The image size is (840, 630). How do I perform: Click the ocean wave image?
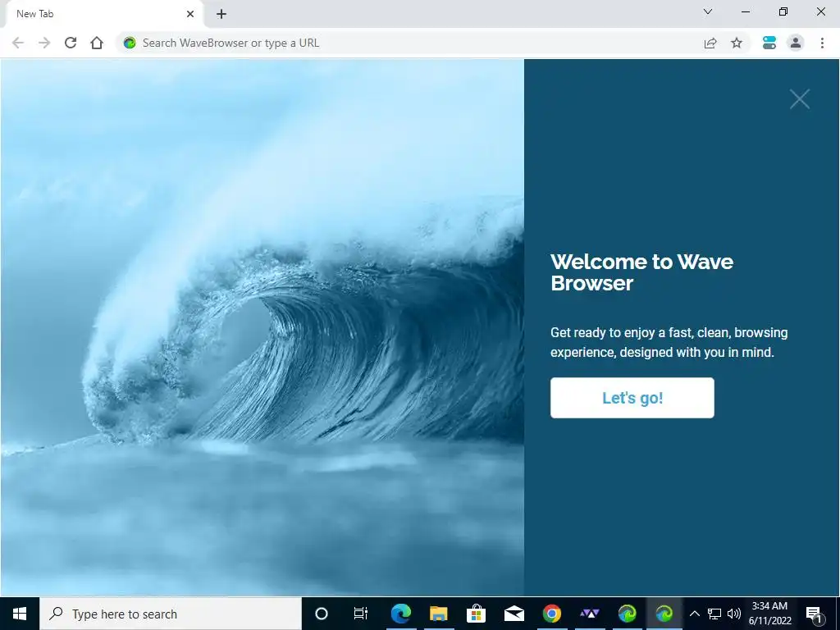coord(262,326)
